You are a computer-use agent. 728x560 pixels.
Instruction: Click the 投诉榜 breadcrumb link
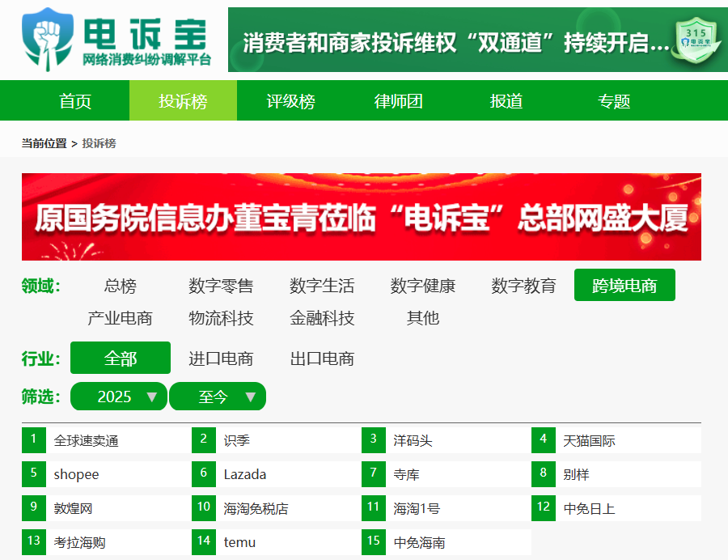point(99,143)
